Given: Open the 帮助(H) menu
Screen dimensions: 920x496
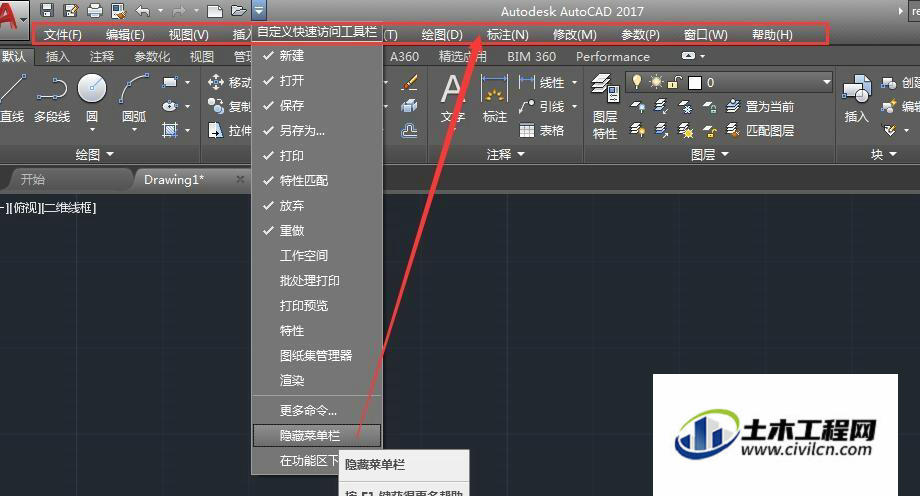Looking at the screenshot, I should 772,35.
